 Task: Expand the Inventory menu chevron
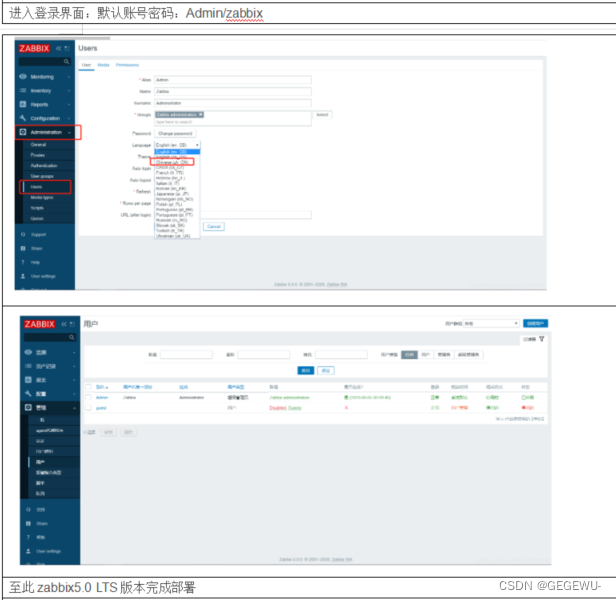(x=69, y=91)
